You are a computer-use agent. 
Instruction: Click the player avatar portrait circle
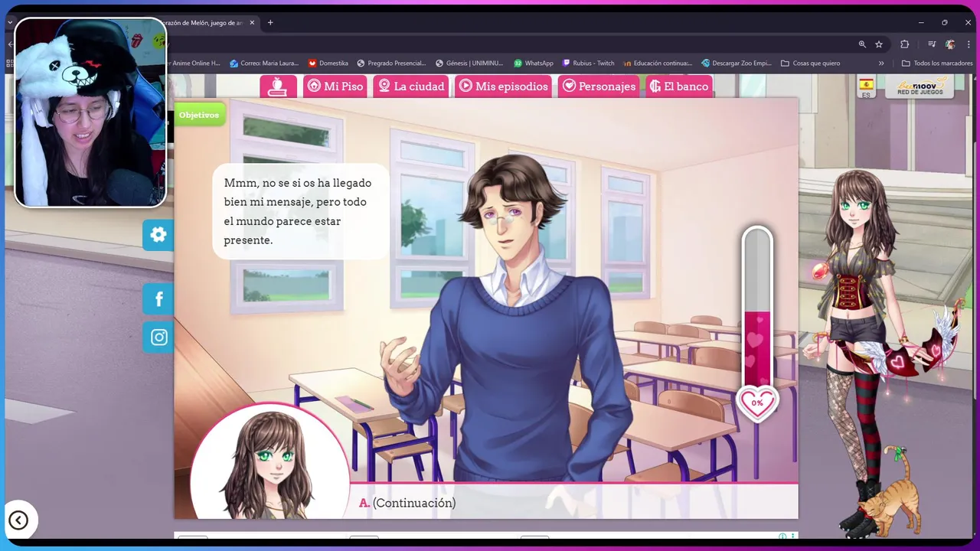pyautogui.click(x=269, y=461)
